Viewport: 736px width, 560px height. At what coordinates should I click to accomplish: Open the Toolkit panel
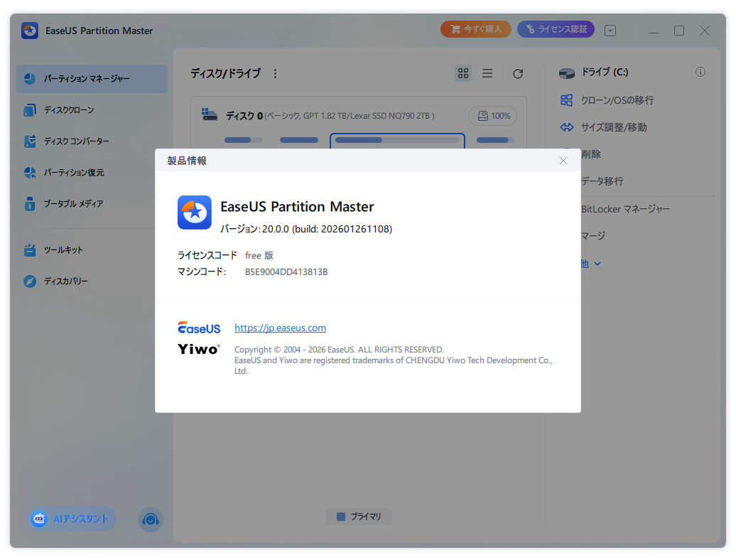point(63,250)
